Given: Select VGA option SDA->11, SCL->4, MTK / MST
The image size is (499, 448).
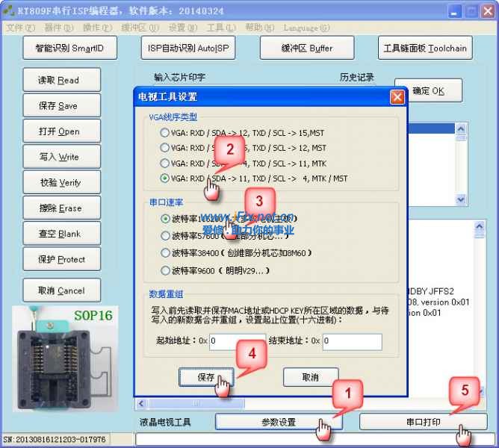Looking at the screenshot, I should coord(165,178).
